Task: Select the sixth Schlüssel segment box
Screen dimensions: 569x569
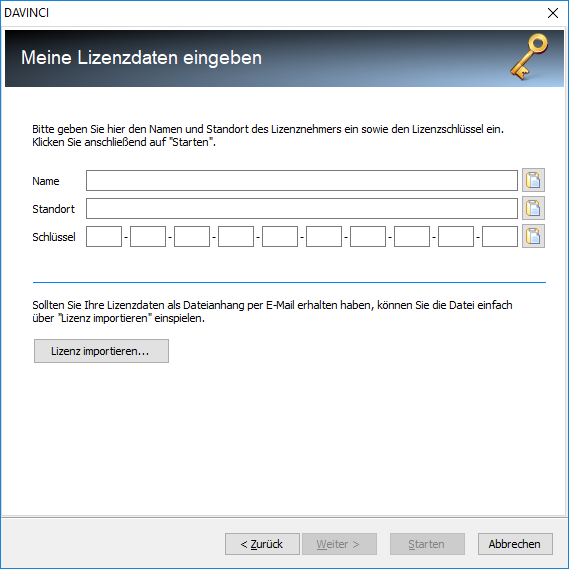Action: (x=324, y=237)
